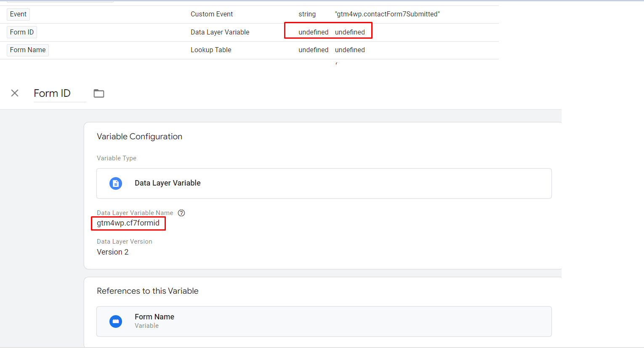Click the Form Name reference variable icon
Viewport: 644px width, 348px height.
pos(116,321)
